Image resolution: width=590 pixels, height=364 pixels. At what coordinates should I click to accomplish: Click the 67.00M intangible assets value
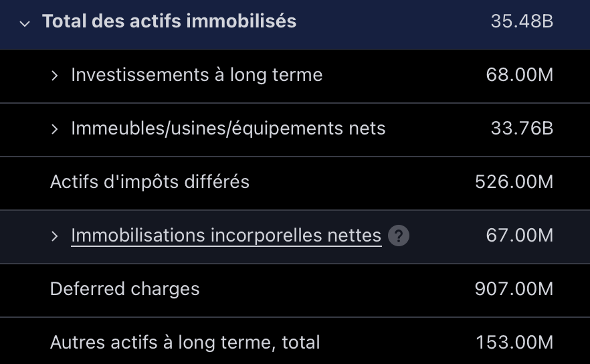click(x=520, y=236)
